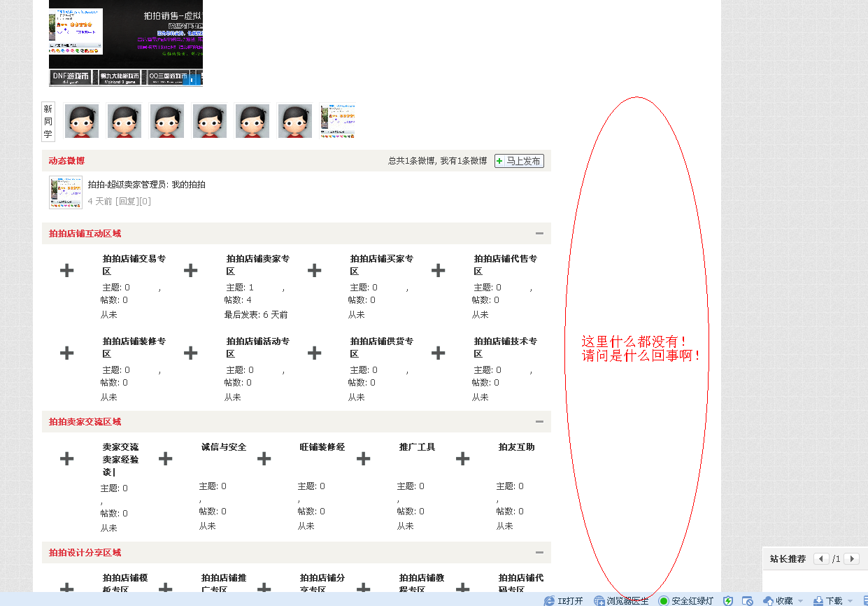Click the green shield power-saving toolbar icon

click(727, 600)
